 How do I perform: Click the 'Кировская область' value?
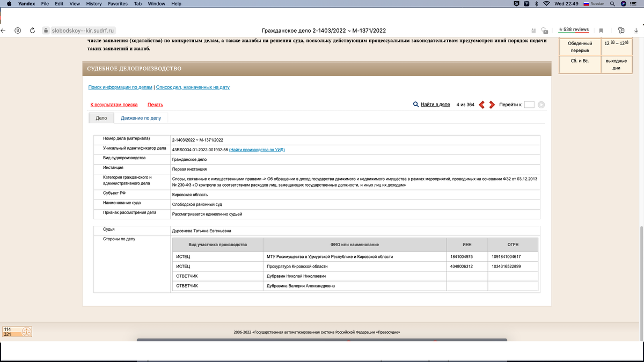189,195
